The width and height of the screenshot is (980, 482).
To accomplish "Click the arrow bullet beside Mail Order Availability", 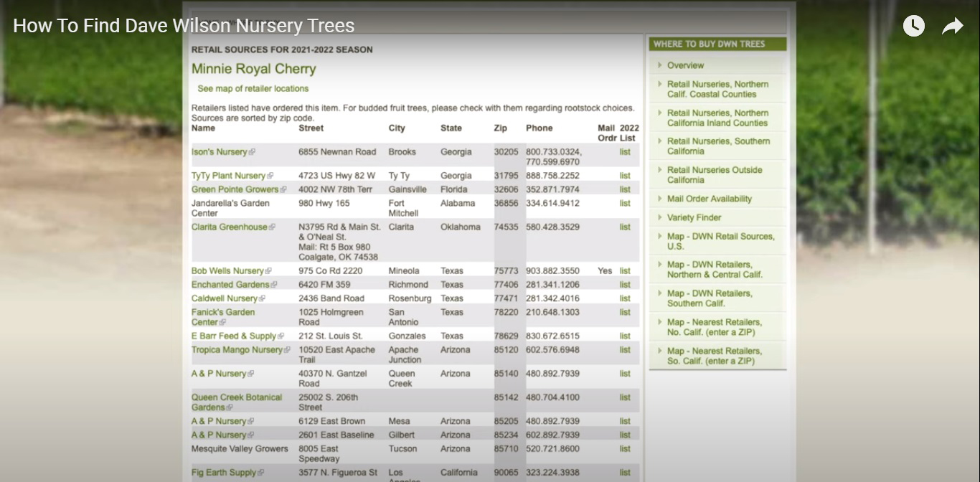I will pos(659,199).
